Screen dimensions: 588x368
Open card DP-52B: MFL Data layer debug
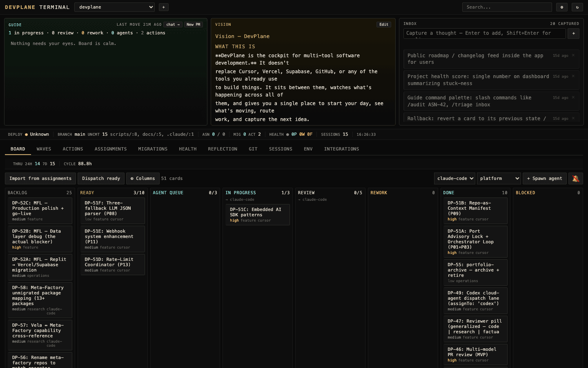point(40,239)
